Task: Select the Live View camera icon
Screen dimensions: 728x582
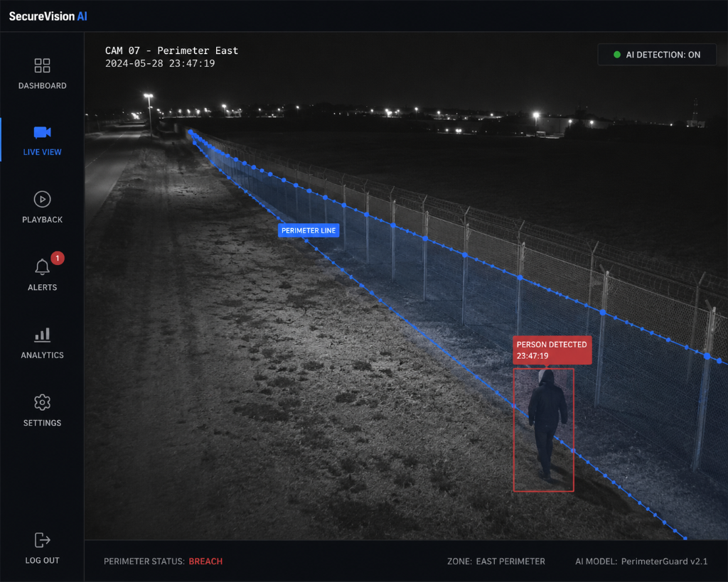Action: 42,132
